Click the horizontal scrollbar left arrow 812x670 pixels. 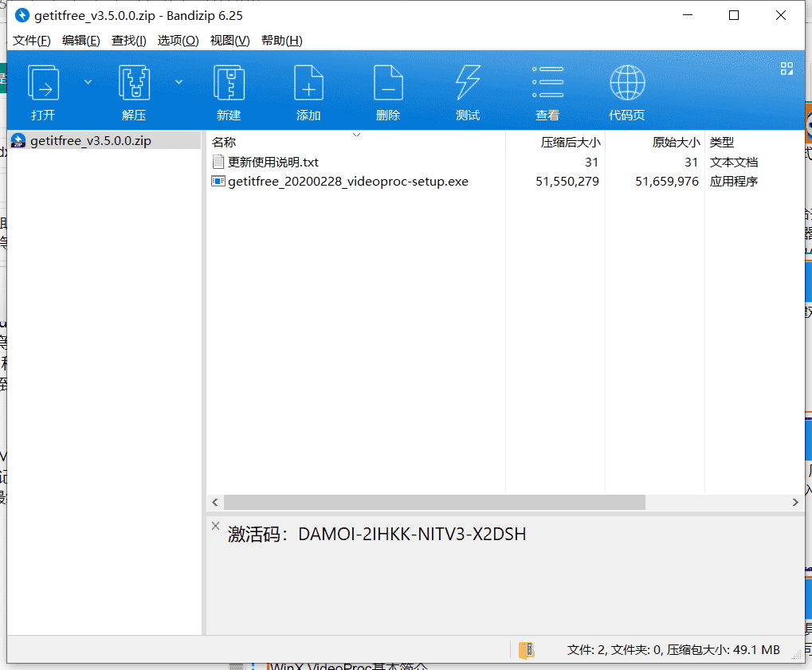pos(215,502)
